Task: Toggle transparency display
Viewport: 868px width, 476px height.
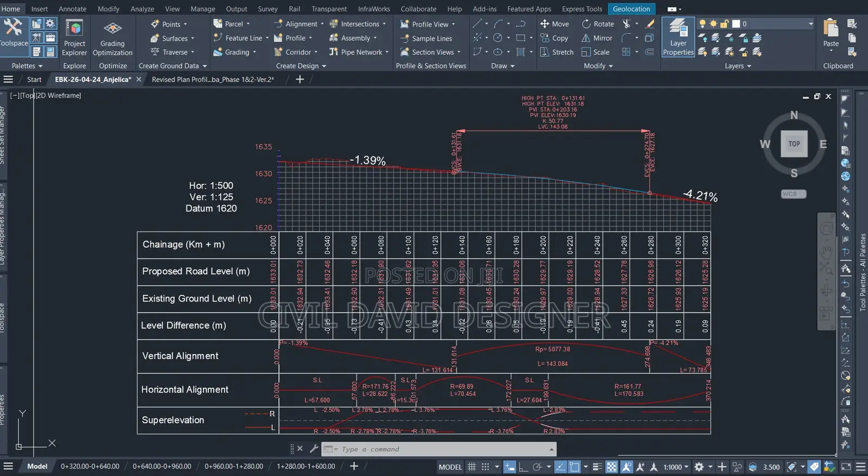Action: [x=611, y=467]
